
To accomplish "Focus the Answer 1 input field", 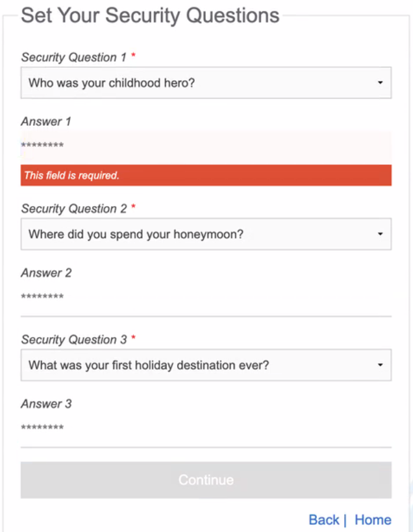I will (206, 146).
